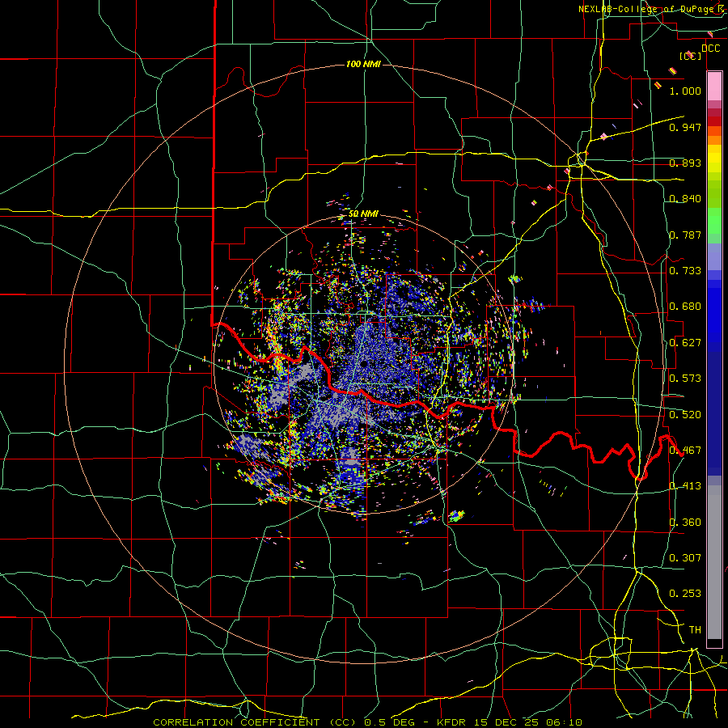Click the 100 NMI range ring label
Viewport: 728px width, 728px height.
(363, 64)
